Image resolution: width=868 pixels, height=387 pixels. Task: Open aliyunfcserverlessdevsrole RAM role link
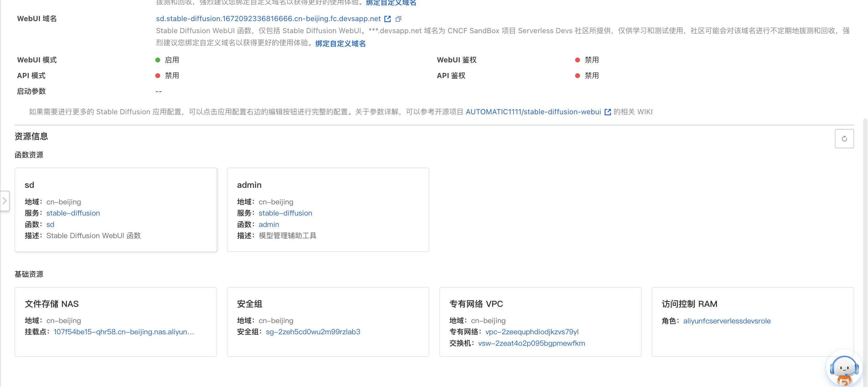[727, 321]
